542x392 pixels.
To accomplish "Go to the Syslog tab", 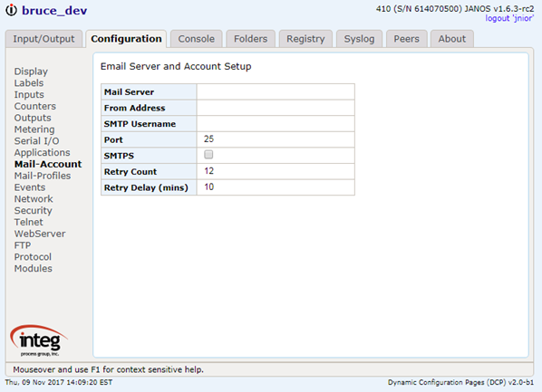I will point(359,39).
